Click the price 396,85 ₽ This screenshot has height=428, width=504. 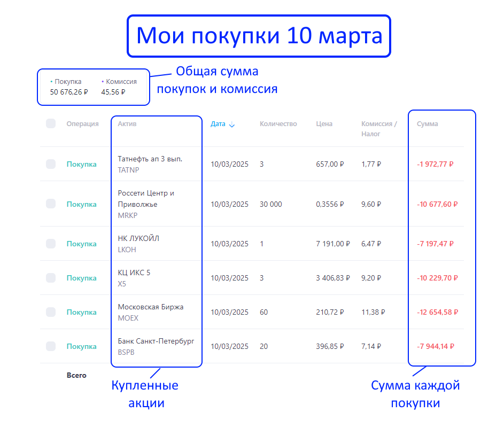coord(330,346)
